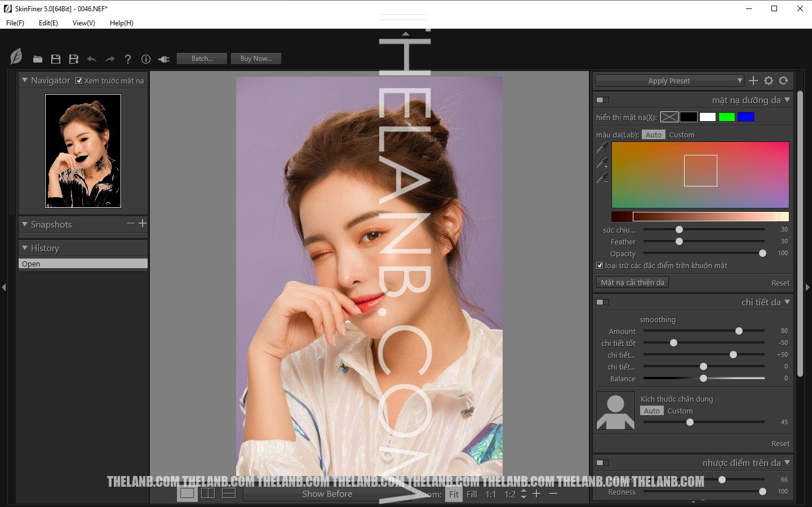812x507 pixels.
Task: Collapse the 'mặt nạ dưỡng da' panel
Action: [787, 100]
